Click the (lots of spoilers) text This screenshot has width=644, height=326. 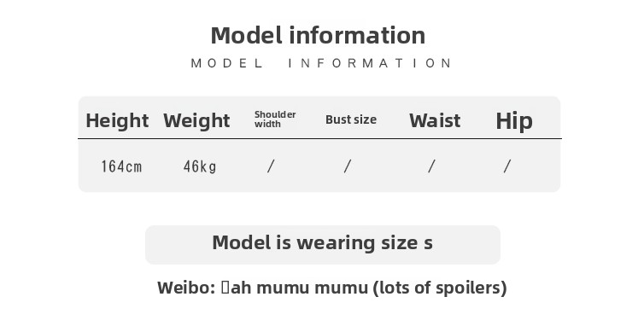click(x=440, y=288)
